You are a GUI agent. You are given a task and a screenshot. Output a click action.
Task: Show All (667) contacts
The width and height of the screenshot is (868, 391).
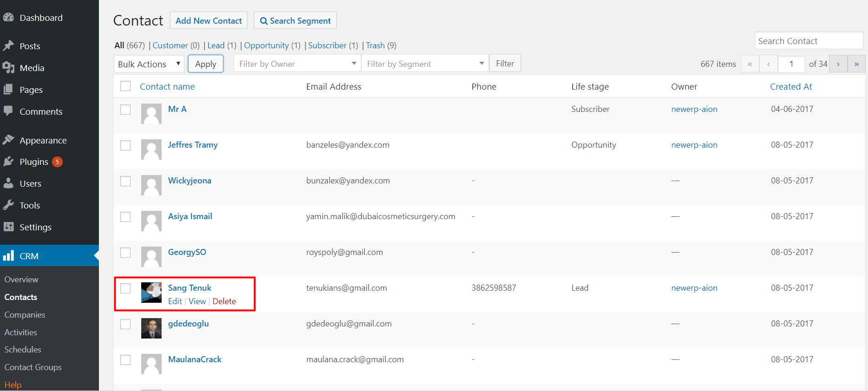coord(130,46)
